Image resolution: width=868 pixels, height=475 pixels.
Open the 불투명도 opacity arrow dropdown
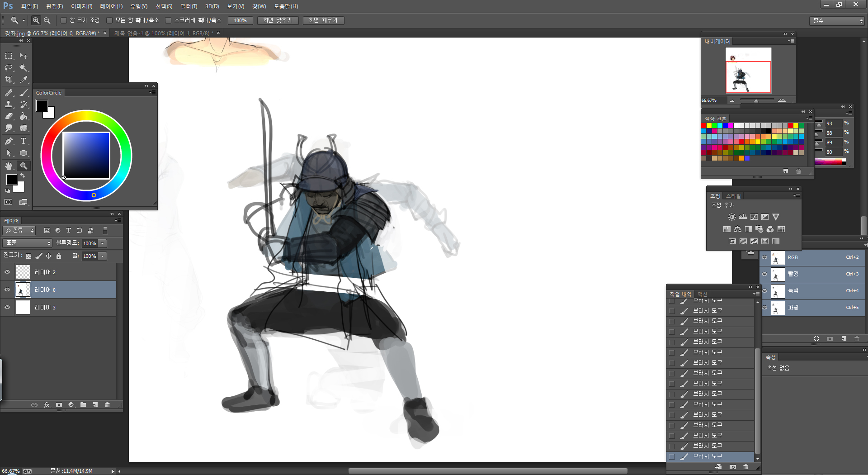pos(103,243)
